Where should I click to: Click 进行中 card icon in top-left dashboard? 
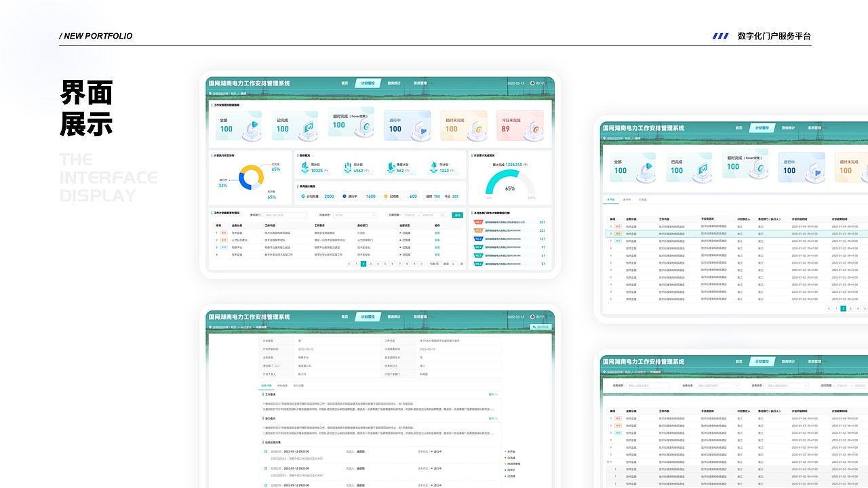(x=420, y=130)
